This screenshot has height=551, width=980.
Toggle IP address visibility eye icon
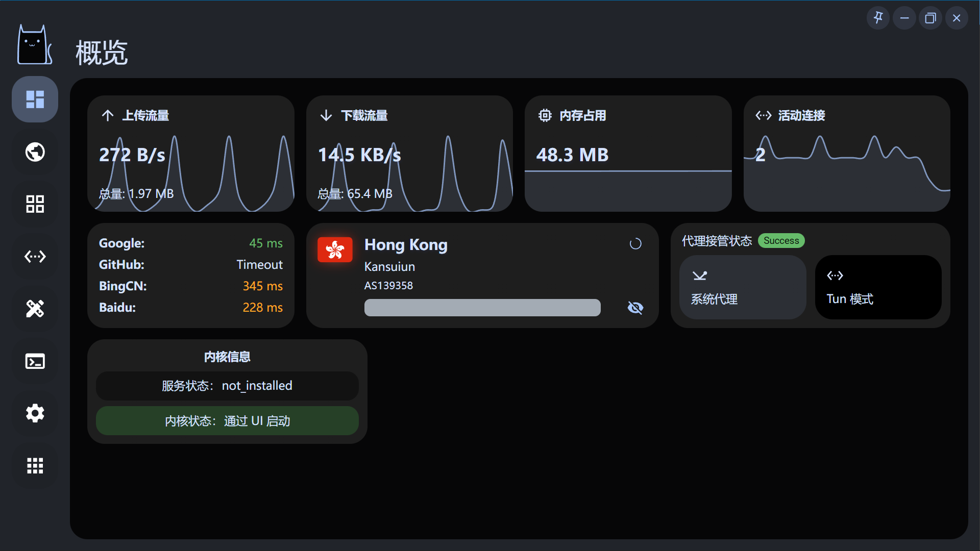point(635,308)
